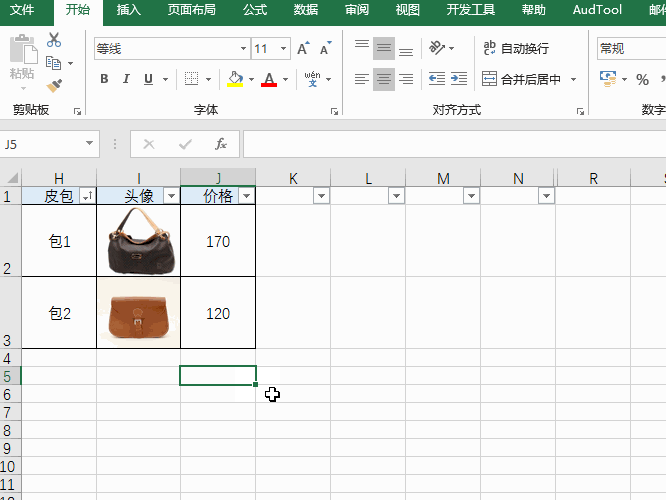
Task: Select cell containing 包2
Action: pyautogui.click(x=59, y=313)
